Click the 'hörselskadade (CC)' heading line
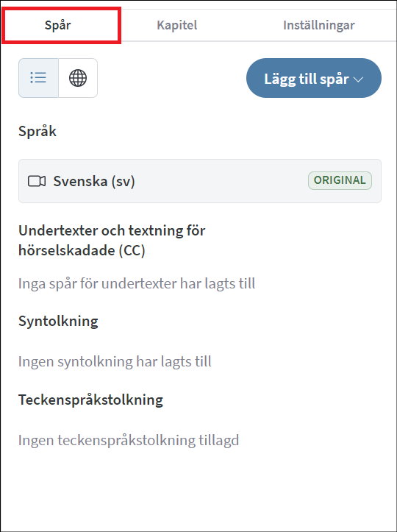The image size is (397, 532). (x=82, y=251)
